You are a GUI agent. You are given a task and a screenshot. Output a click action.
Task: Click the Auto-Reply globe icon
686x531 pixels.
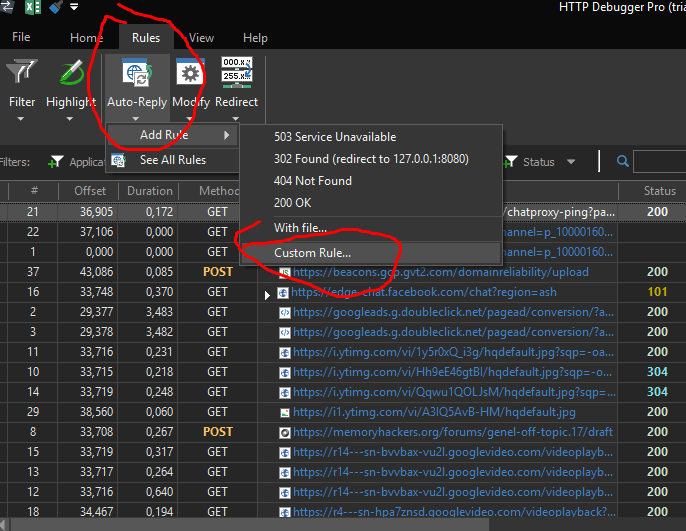[x=137, y=72]
